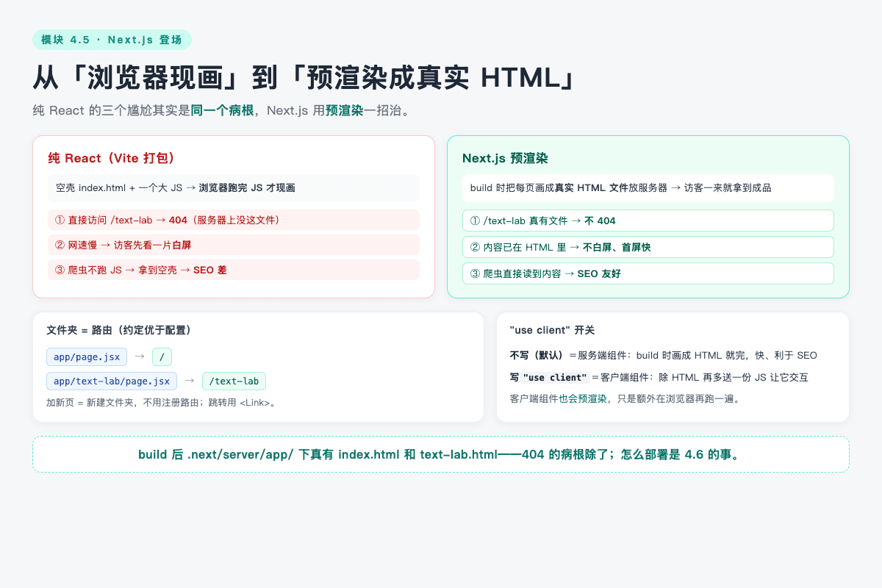Click the line 不写（默认）＝服务端组件
The width and height of the screenshot is (882, 588).
click(x=663, y=355)
